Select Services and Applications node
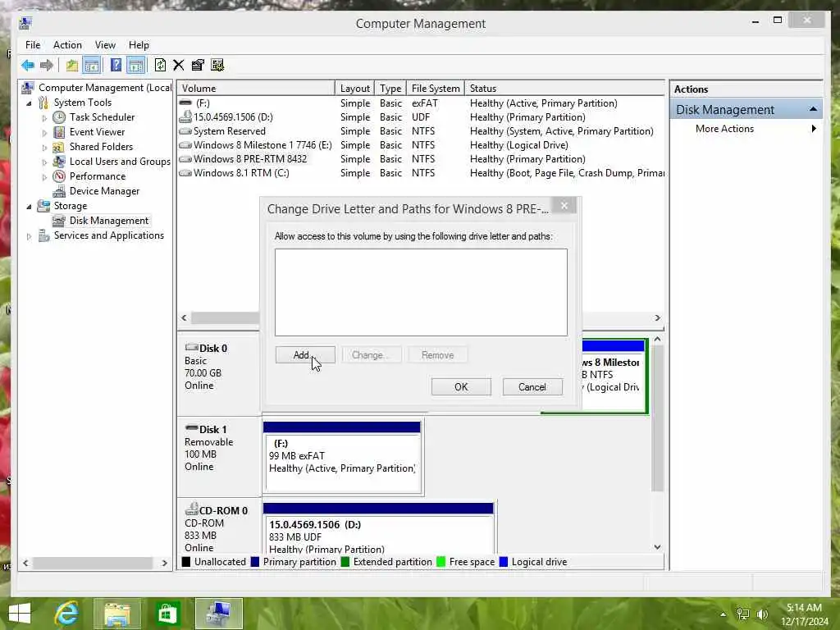The height and width of the screenshot is (630, 840). click(109, 235)
